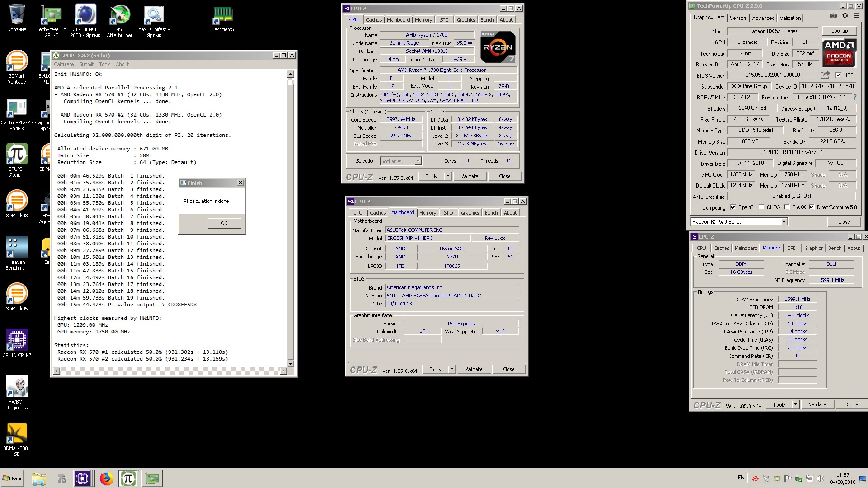Image resolution: width=868 pixels, height=488 pixels.
Task: Open CINEBENCH 2003 desktop shortcut
Action: pos(85,21)
